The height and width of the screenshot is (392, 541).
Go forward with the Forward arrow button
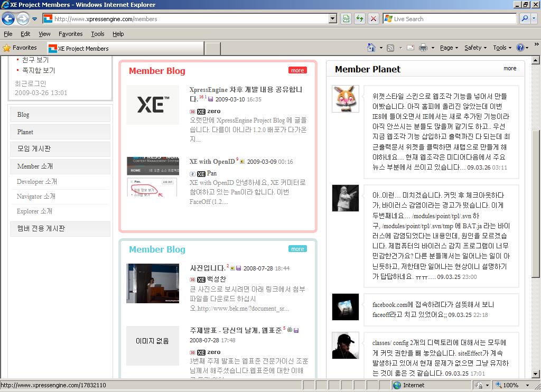23,18
